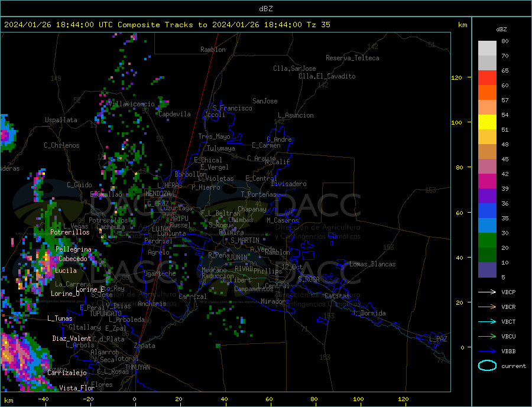The height and width of the screenshot is (407, 532).
Task: Click the composite tracks timestamp header line
Action: point(167,25)
